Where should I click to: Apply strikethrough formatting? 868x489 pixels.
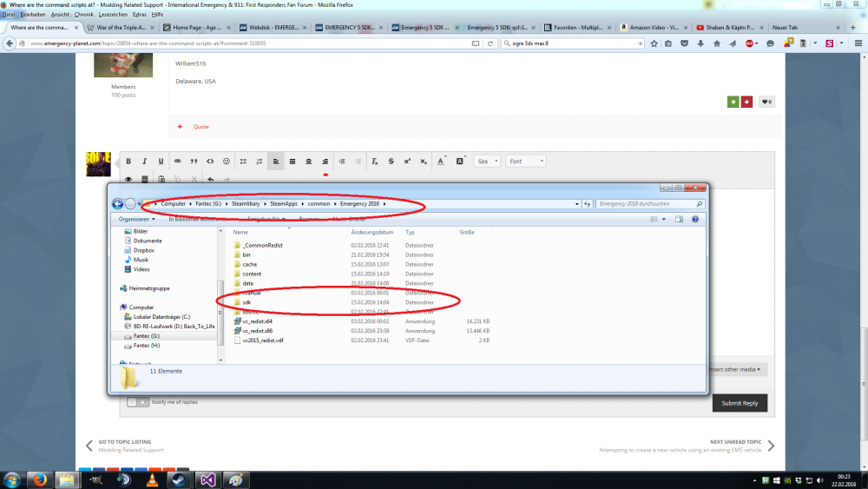pos(391,162)
